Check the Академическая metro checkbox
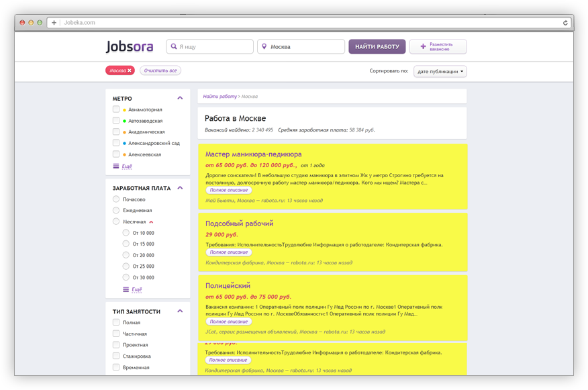Screen dimensions: 588x390 [116, 132]
